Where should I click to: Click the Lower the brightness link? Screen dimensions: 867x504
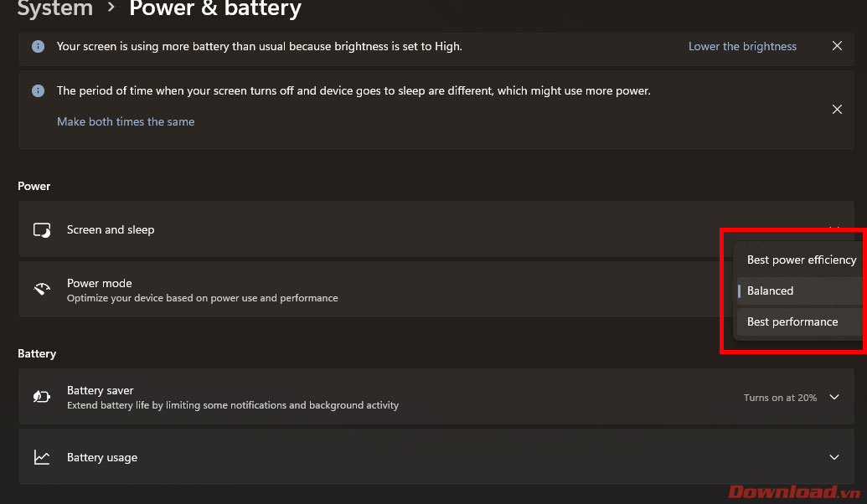pos(742,47)
